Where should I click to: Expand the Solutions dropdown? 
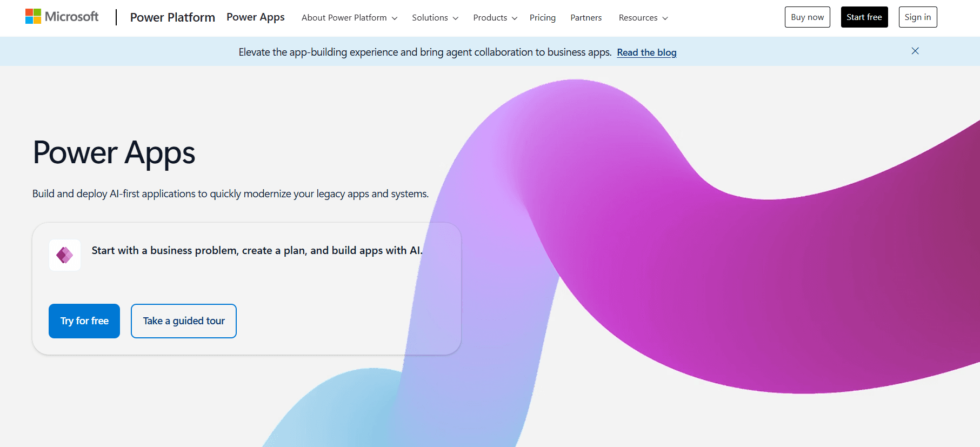(435, 18)
